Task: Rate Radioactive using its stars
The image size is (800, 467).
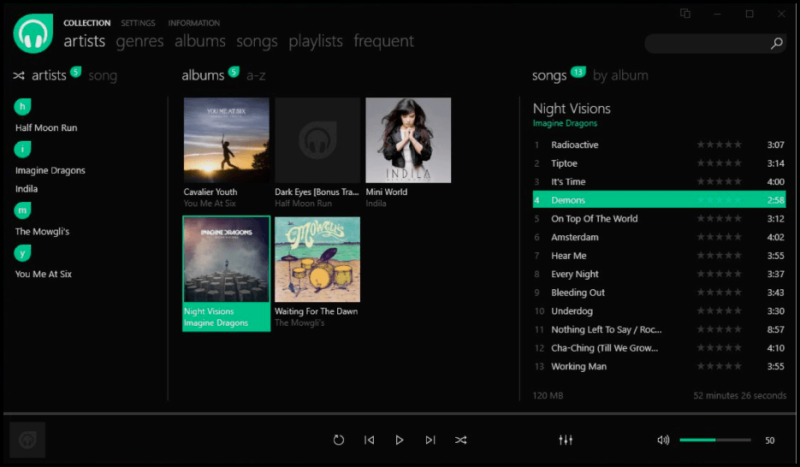Action: pyautogui.click(x=719, y=145)
